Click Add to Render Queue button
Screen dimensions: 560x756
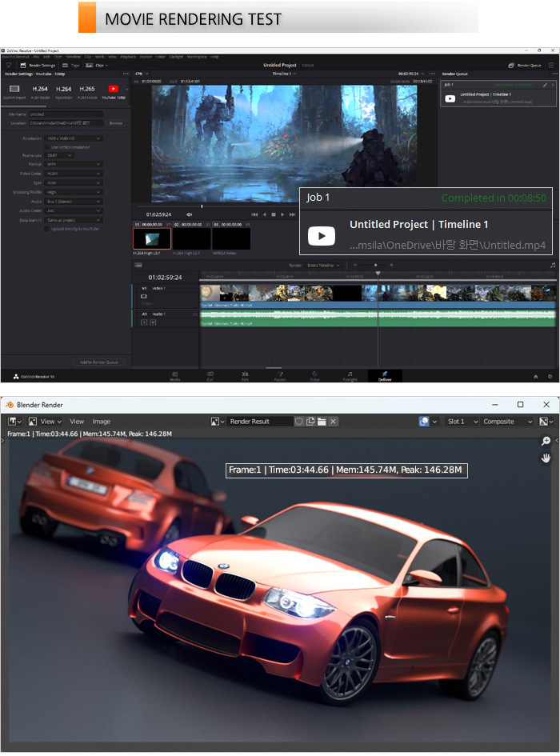point(99,362)
